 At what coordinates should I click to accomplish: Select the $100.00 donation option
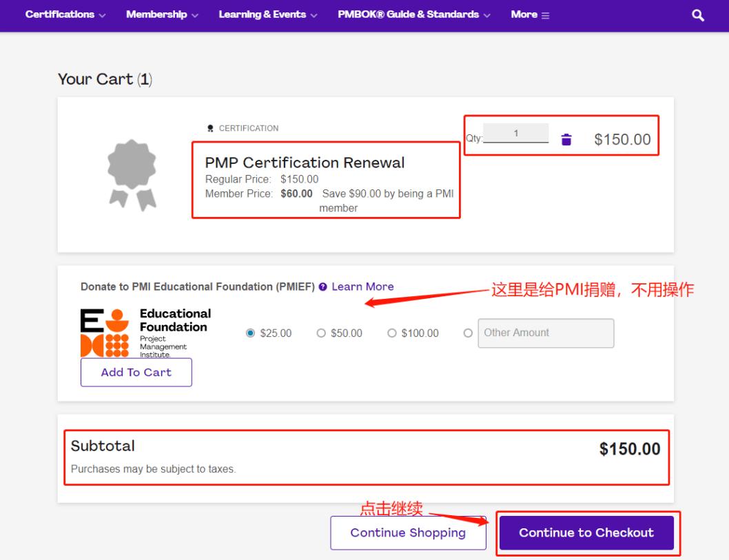pos(392,333)
